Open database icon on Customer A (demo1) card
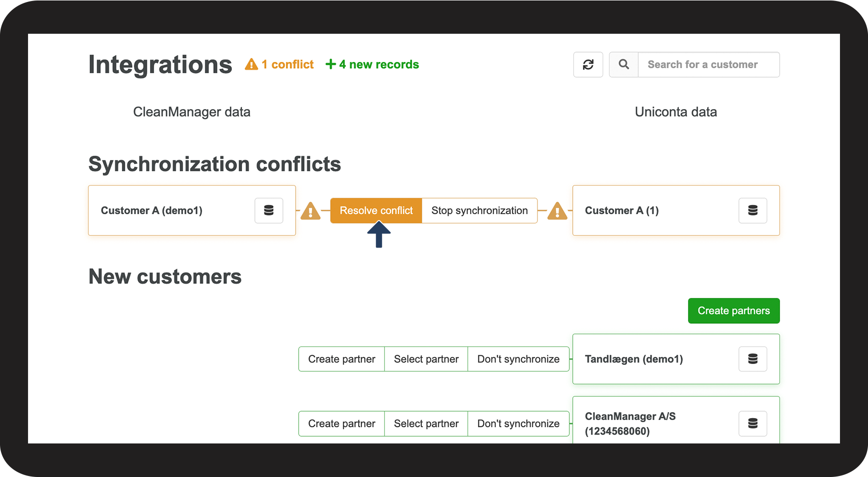Image resolution: width=868 pixels, height=477 pixels. (x=269, y=211)
